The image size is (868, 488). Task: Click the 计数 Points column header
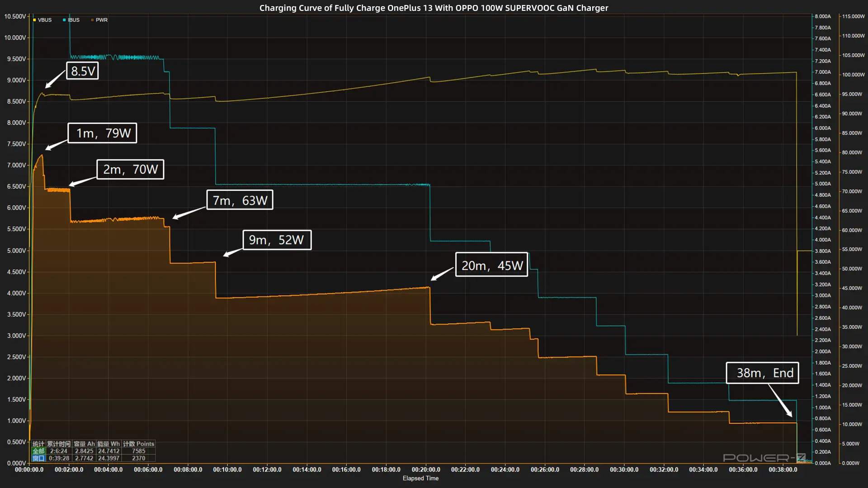(x=139, y=444)
